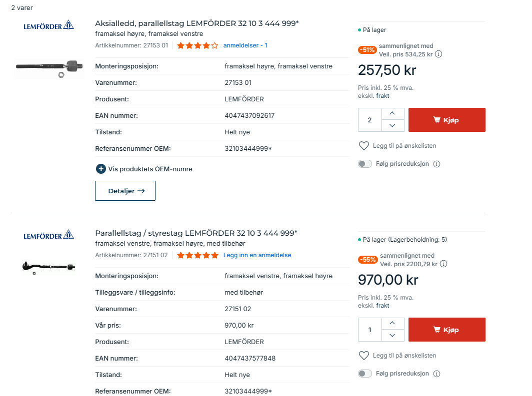
Task: Increase quantity of the first product
Action: click(x=392, y=114)
